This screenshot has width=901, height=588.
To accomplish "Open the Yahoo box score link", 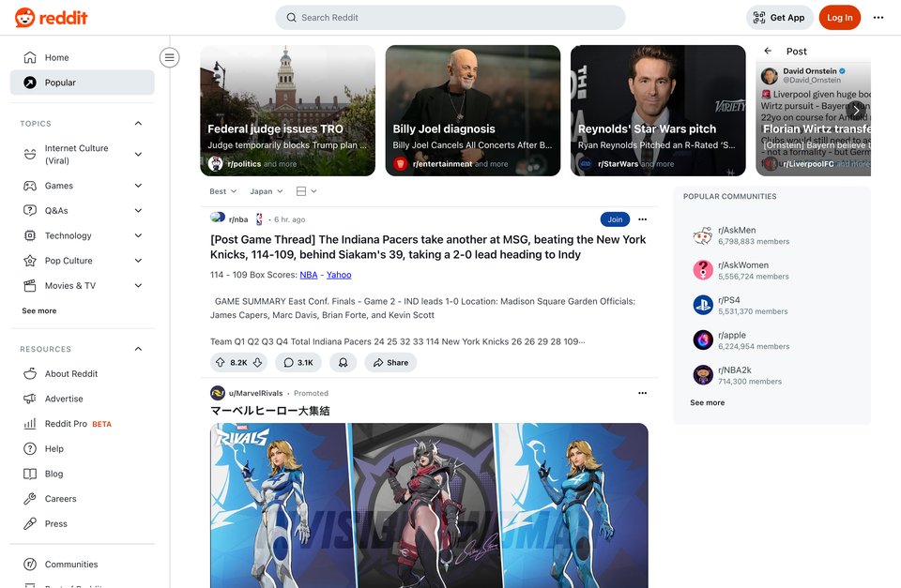I will click(339, 275).
